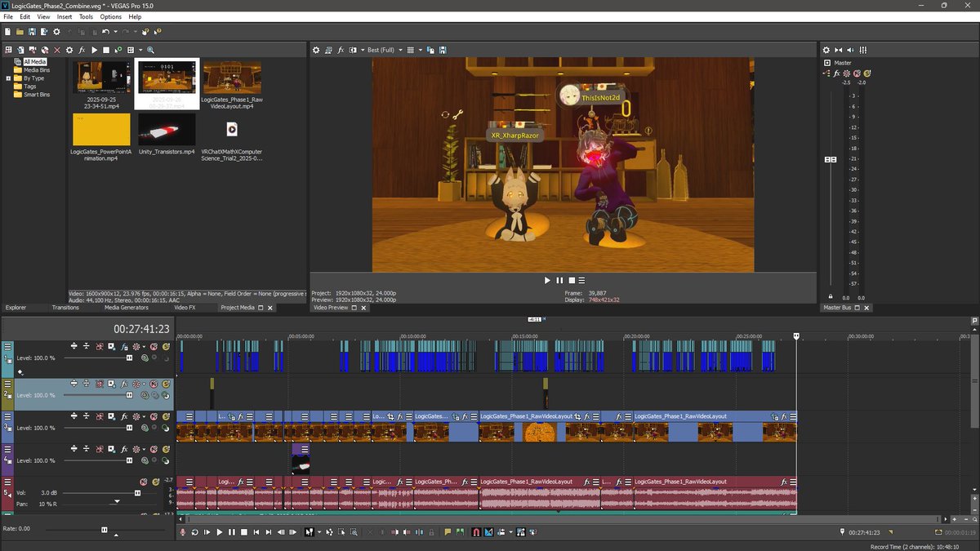Save preview snapshot to file icon
Screen dimensions: 980x551
tap(442, 50)
